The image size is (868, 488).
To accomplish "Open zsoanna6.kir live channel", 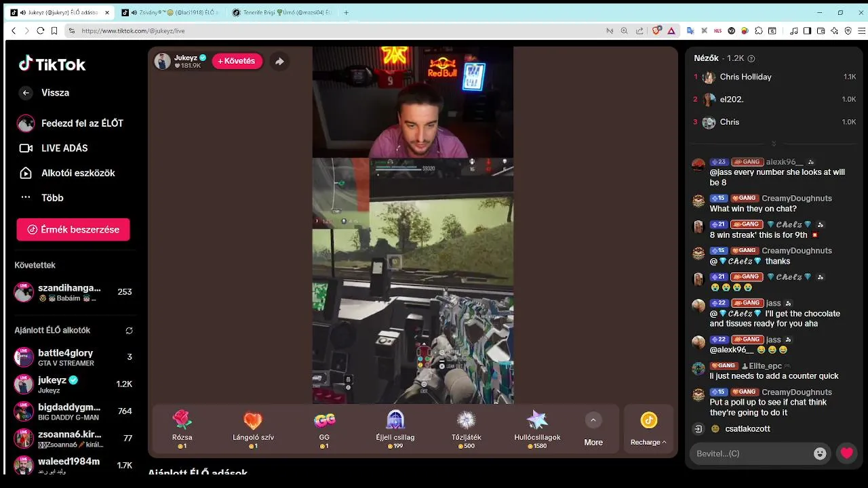I will click(73, 439).
